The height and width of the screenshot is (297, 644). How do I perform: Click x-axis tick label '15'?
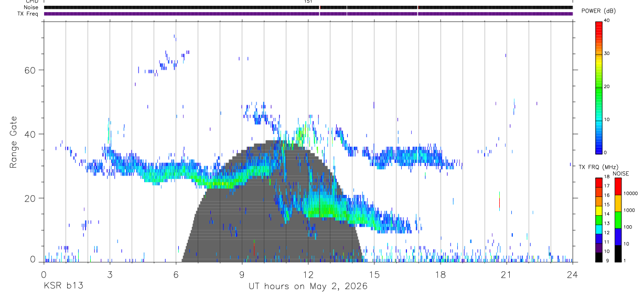(x=374, y=274)
